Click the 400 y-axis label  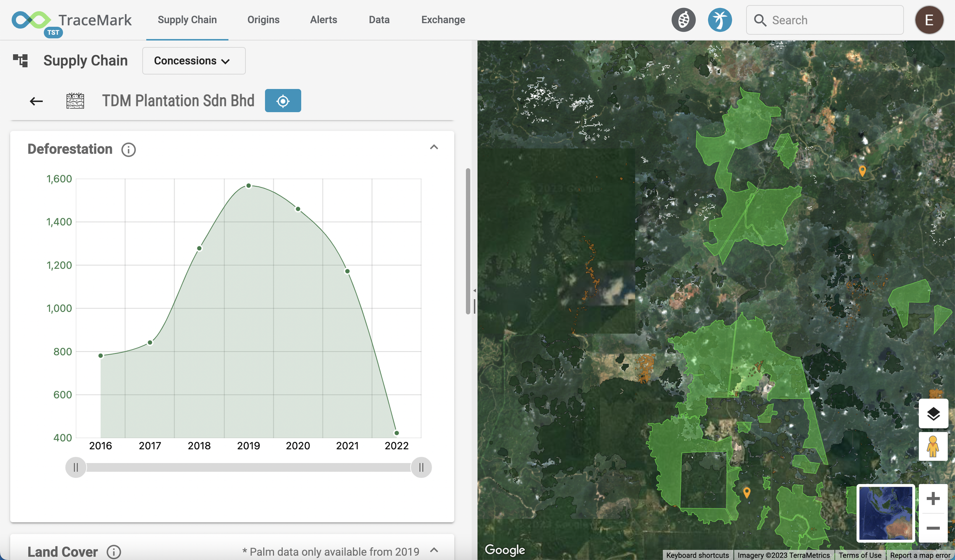click(x=63, y=437)
